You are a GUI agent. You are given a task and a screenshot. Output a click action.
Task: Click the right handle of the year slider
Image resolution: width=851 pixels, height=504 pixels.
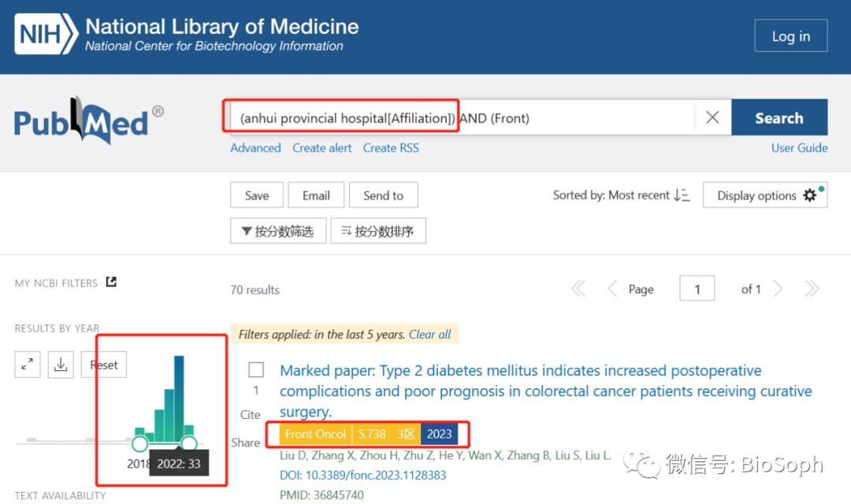[x=188, y=443]
